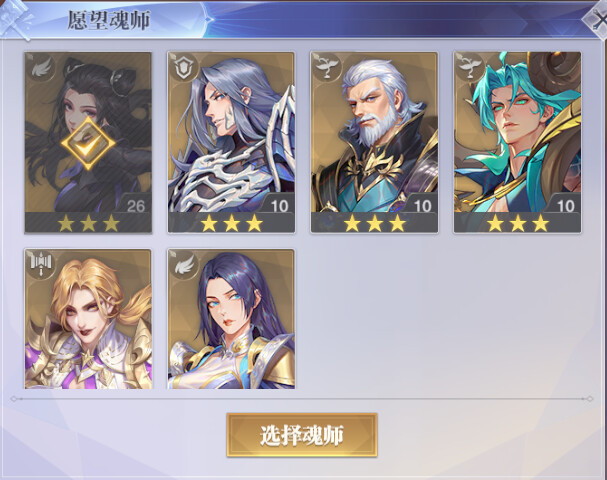Click the 选择魂师 button

point(302,435)
